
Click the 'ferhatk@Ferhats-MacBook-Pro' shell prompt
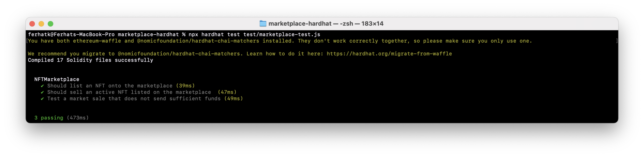pyautogui.click(x=71, y=35)
